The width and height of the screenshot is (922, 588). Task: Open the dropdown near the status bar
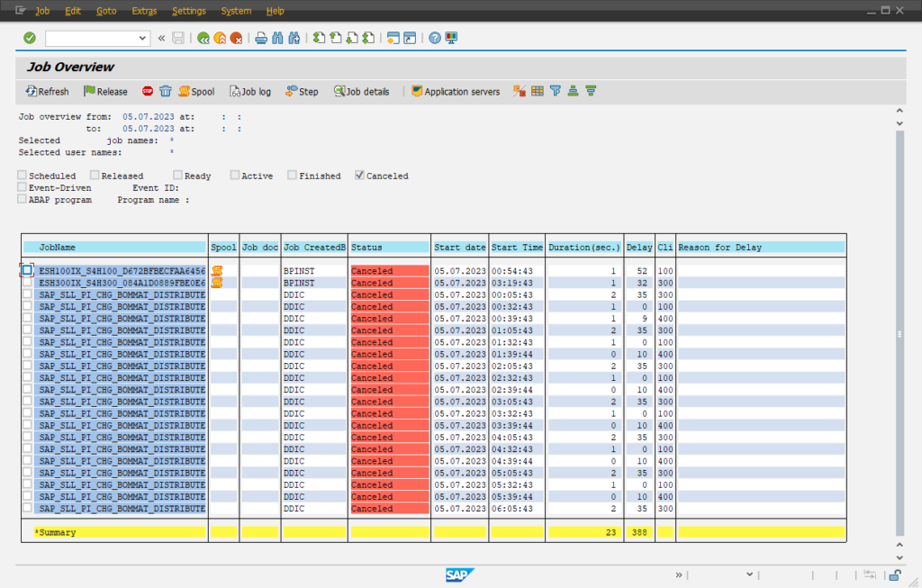click(x=751, y=574)
